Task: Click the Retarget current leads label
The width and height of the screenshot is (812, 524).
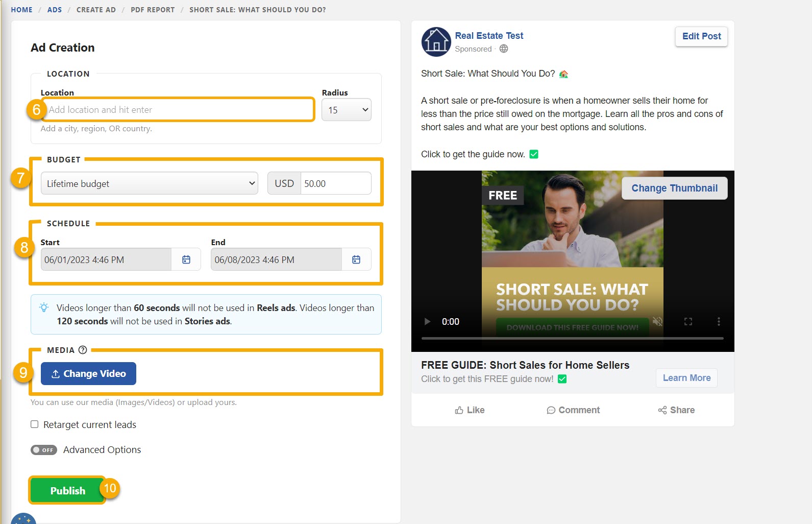Action: 90,424
